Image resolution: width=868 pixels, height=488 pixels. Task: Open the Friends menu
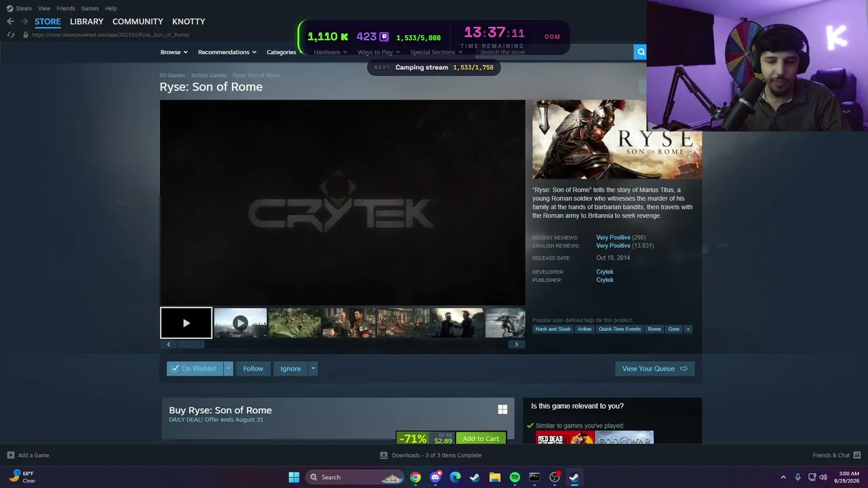[x=66, y=8]
